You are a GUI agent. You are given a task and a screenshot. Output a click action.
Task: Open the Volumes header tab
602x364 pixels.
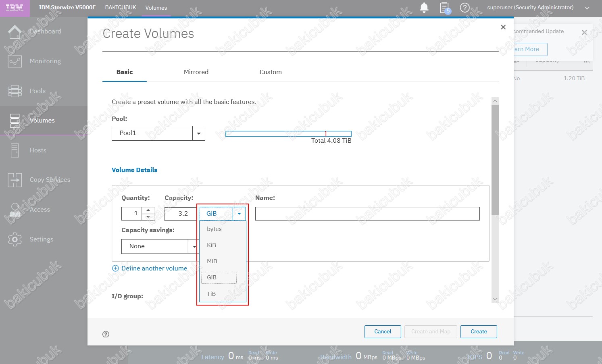[156, 8]
